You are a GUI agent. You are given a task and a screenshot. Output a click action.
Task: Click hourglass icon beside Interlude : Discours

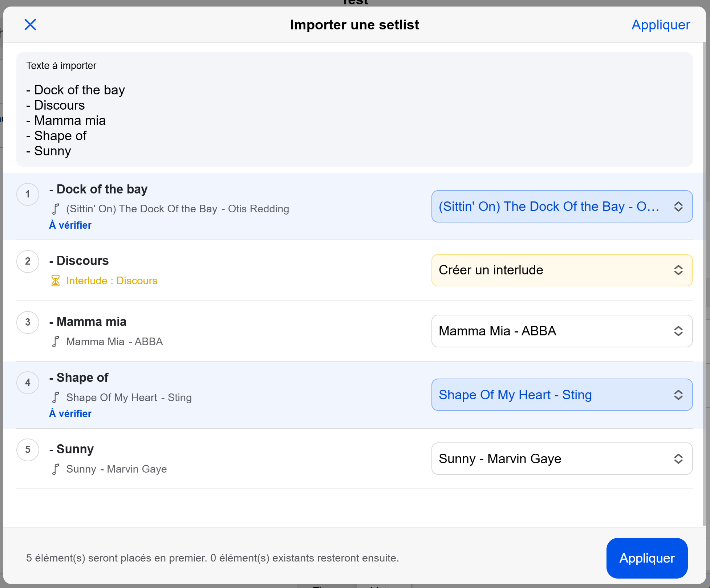point(56,281)
